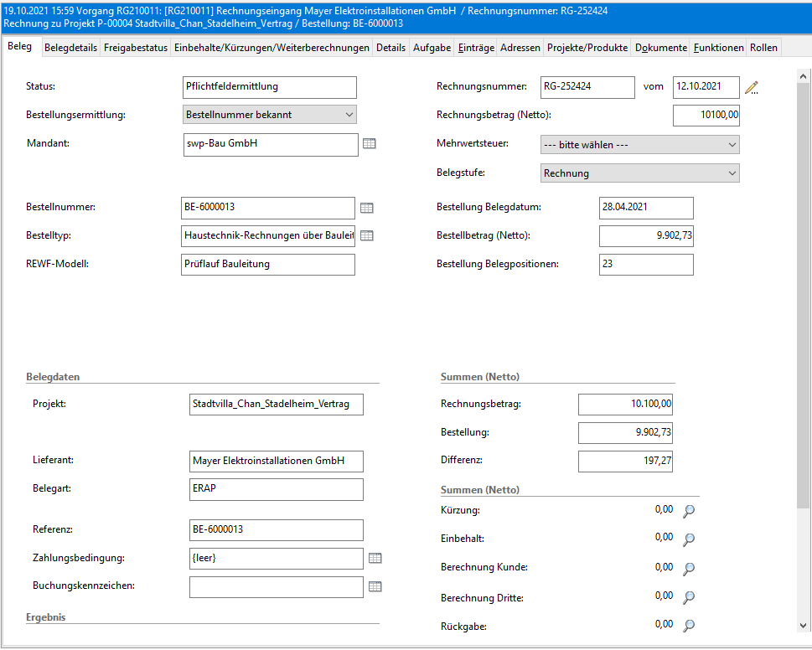
Task: Click the Rechnungsnummer field RG-252424
Action: [587, 87]
